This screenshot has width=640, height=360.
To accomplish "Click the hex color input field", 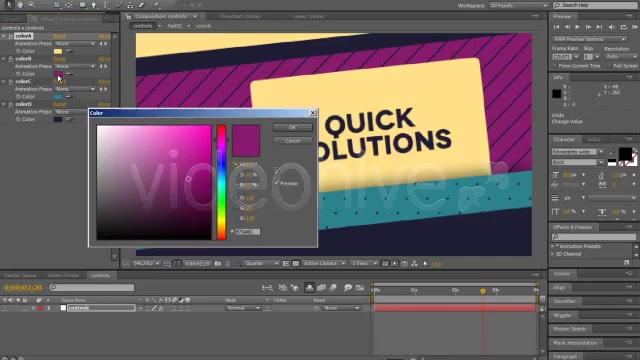I will (x=247, y=231).
